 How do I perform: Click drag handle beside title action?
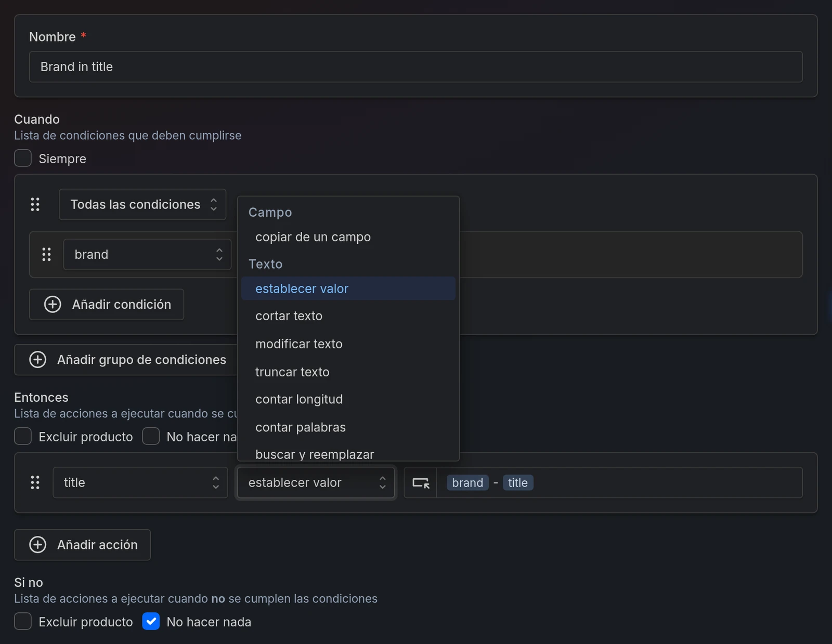[x=35, y=482]
